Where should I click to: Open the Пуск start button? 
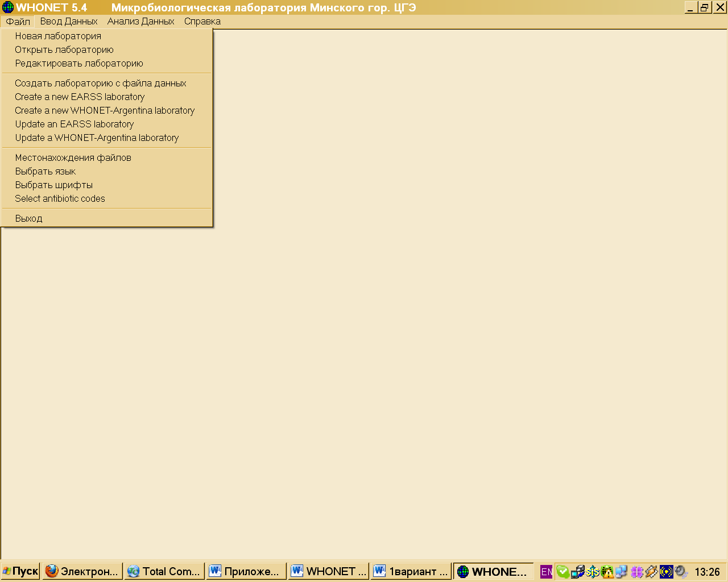20,571
